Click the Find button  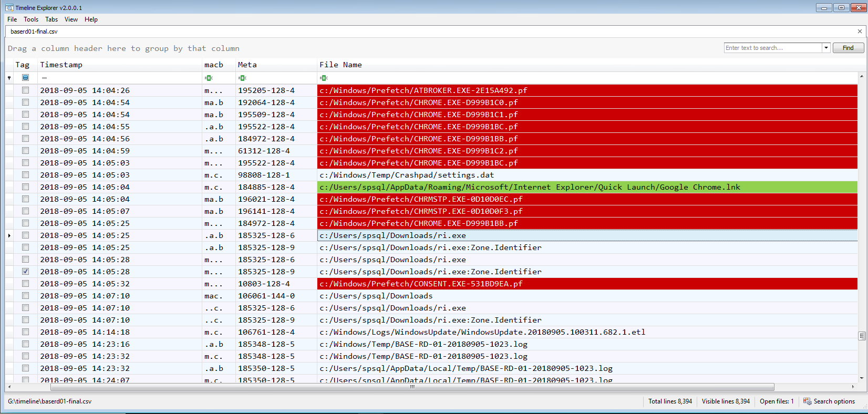tap(848, 48)
